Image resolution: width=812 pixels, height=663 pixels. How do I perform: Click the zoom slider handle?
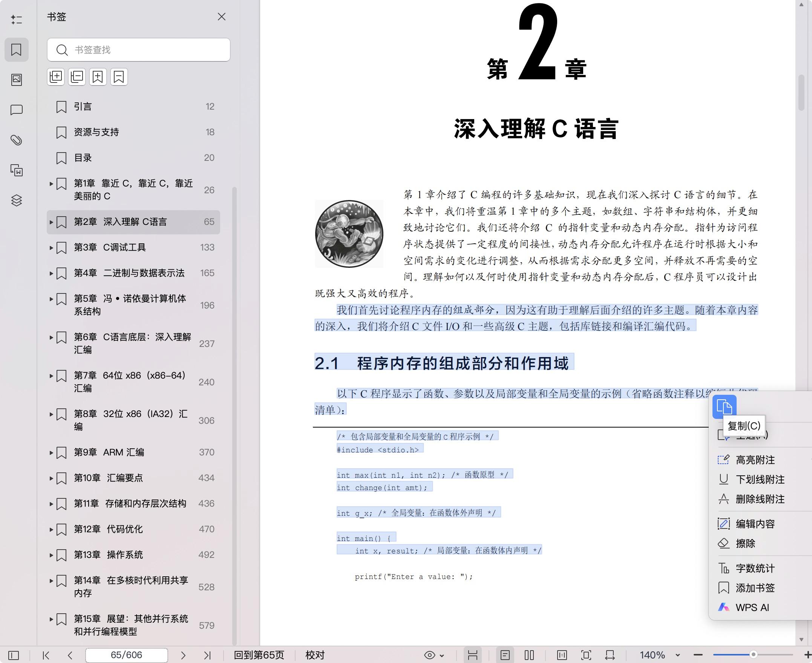(753, 655)
